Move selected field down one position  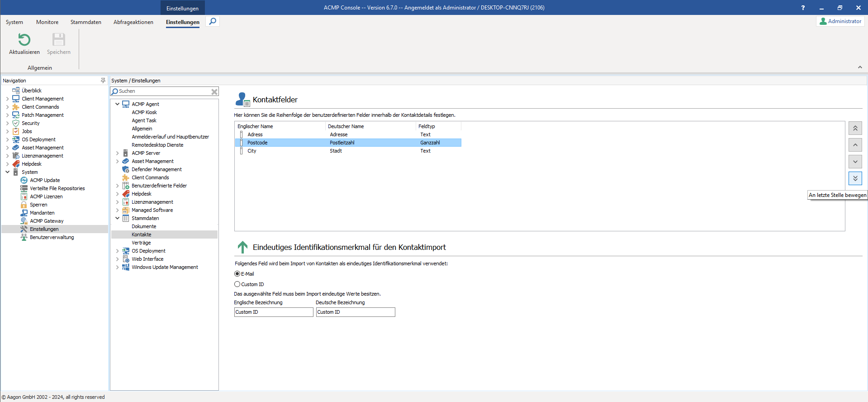pyautogui.click(x=855, y=162)
